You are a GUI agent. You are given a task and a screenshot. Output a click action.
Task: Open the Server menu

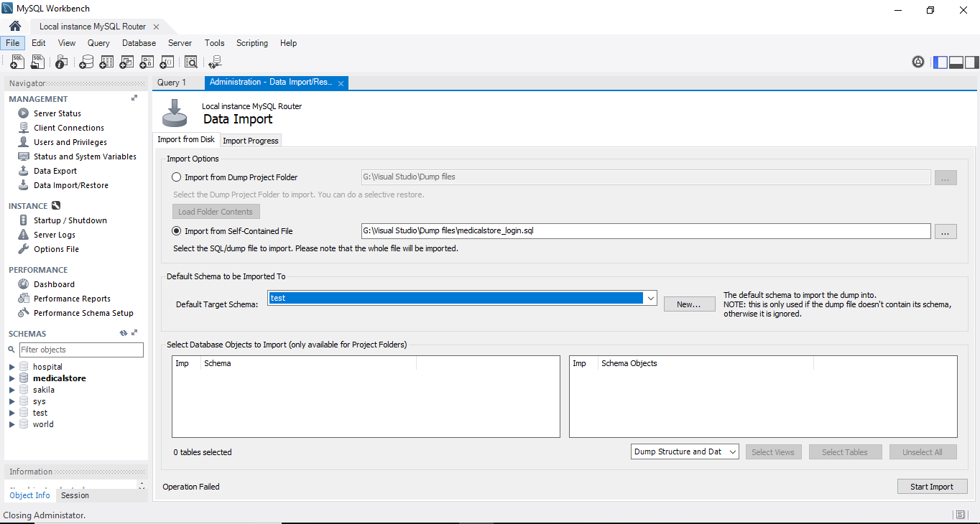click(x=180, y=43)
